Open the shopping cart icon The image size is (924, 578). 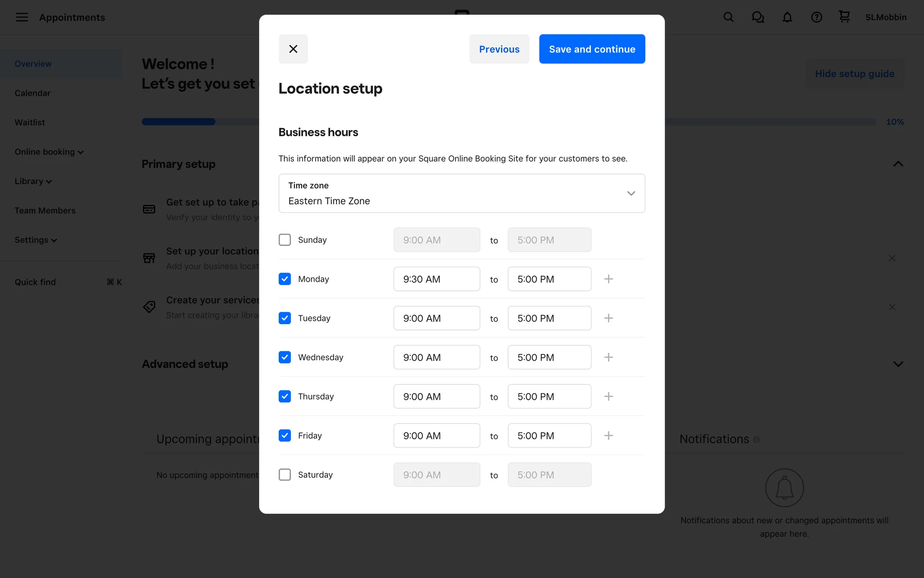[844, 17]
